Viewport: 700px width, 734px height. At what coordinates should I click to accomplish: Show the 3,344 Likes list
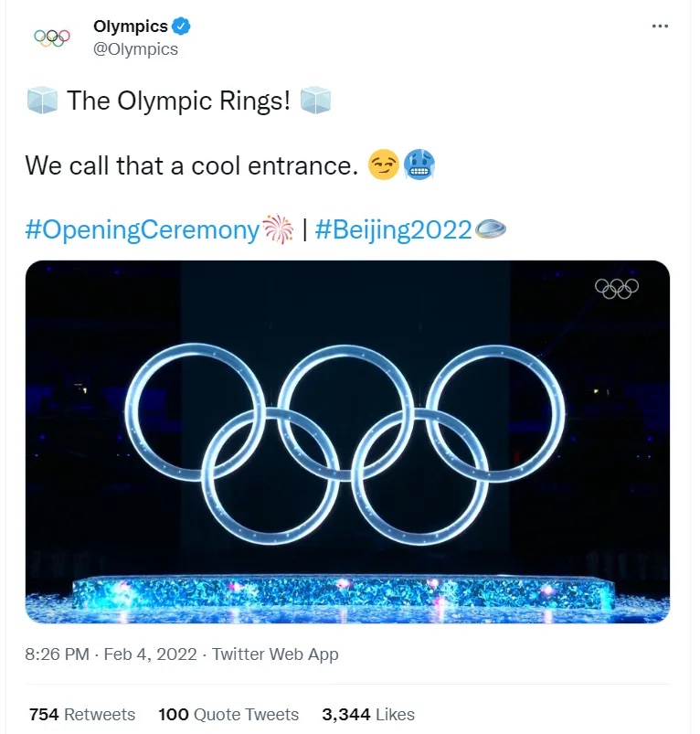click(368, 714)
